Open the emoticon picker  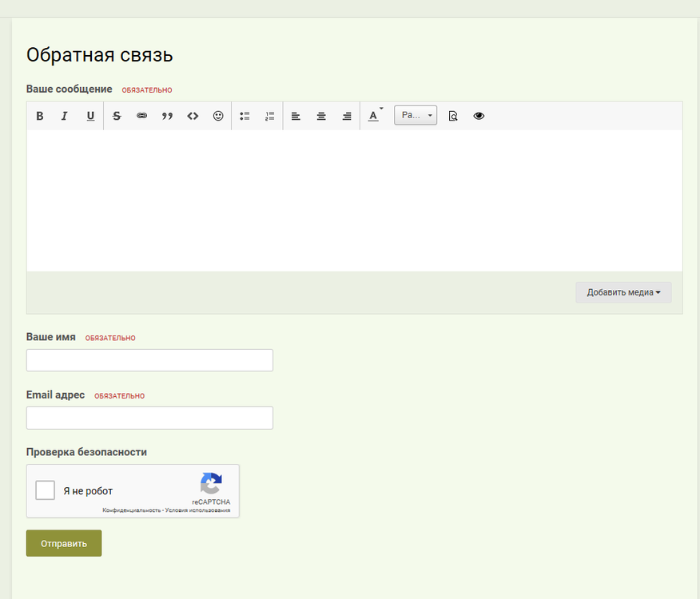(218, 116)
